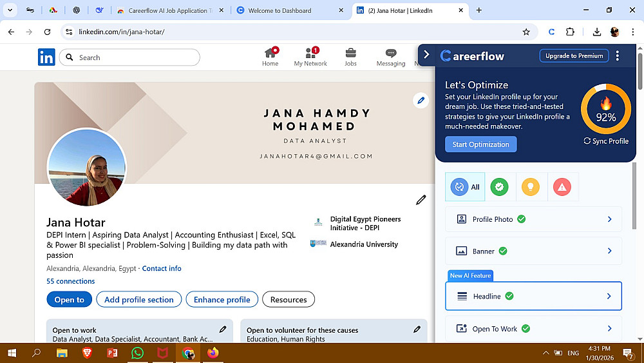
Task: Open Chrome profile avatar
Action: [615, 32]
